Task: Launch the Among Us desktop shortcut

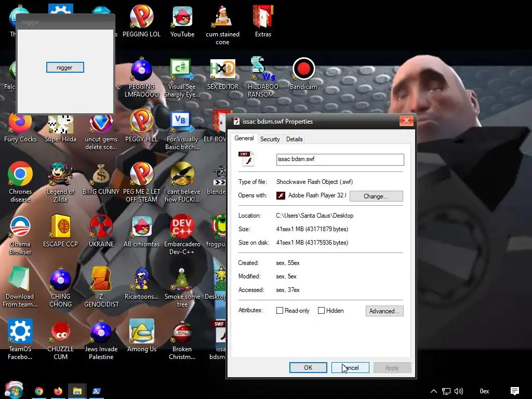Action: 141,336
